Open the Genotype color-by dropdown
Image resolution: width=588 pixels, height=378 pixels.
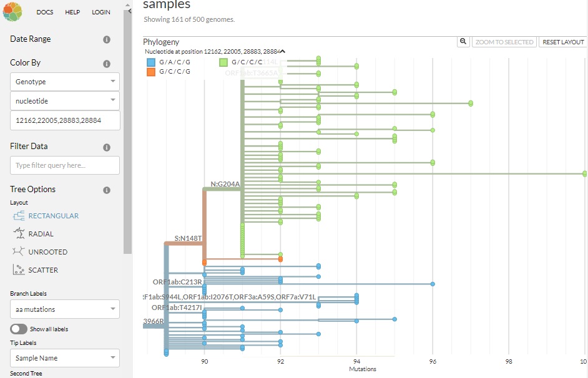64,81
